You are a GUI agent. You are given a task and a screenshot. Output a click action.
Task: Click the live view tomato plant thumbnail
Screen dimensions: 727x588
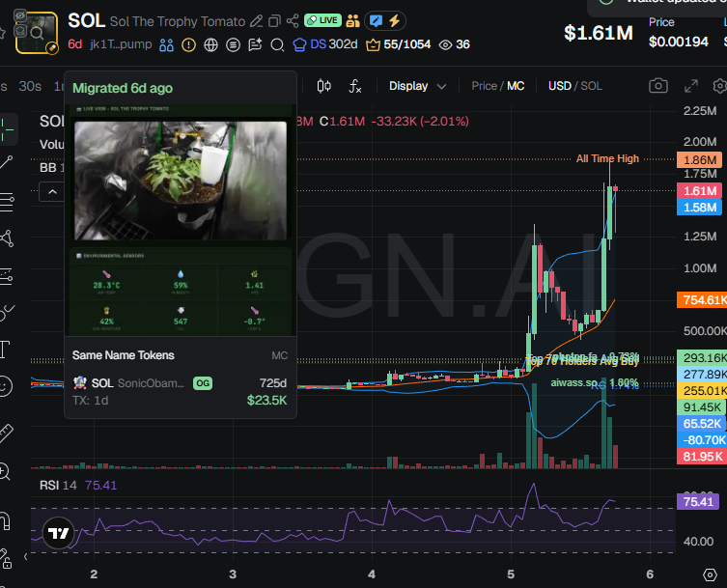[x=181, y=181]
